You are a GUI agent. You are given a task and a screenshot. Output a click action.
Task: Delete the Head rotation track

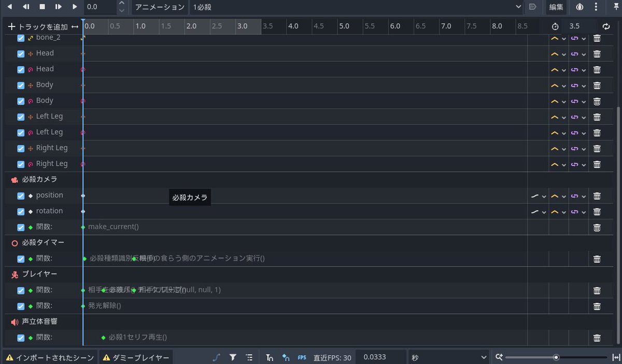click(x=597, y=69)
